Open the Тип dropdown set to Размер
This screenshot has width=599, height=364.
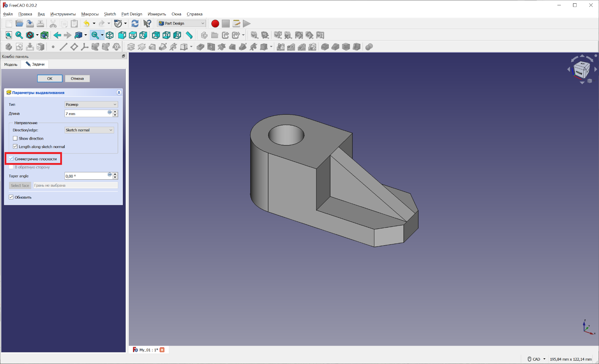tap(91, 104)
